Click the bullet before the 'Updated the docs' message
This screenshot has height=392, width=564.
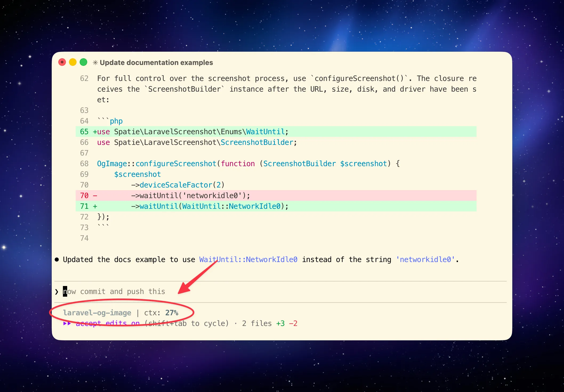click(x=57, y=260)
